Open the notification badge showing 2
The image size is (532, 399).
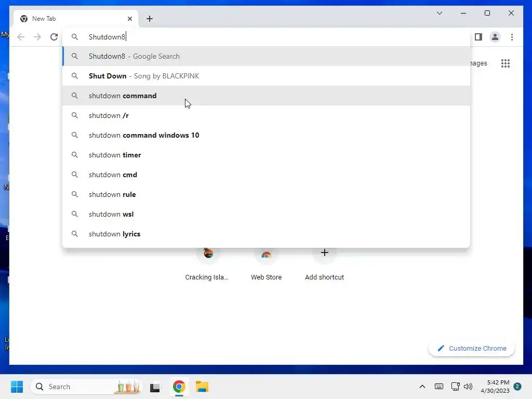pyautogui.click(x=517, y=387)
